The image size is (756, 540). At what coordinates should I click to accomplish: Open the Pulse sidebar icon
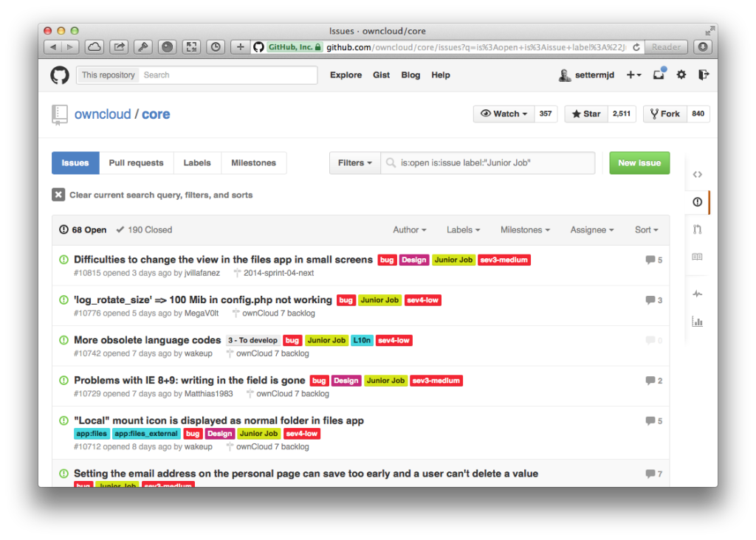pos(697,294)
